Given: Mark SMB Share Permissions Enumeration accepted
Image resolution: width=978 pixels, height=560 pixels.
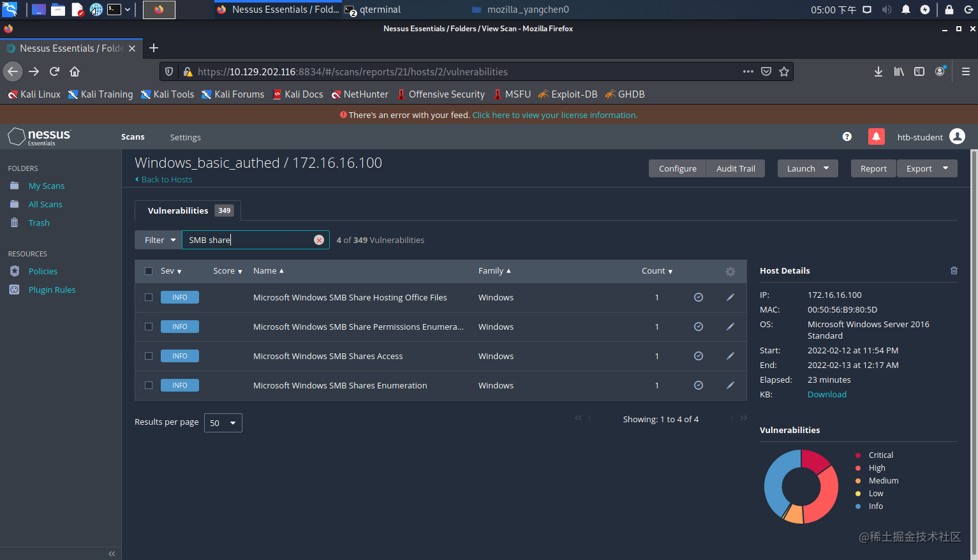Looking at the screenshot, I should pos(699,327).
